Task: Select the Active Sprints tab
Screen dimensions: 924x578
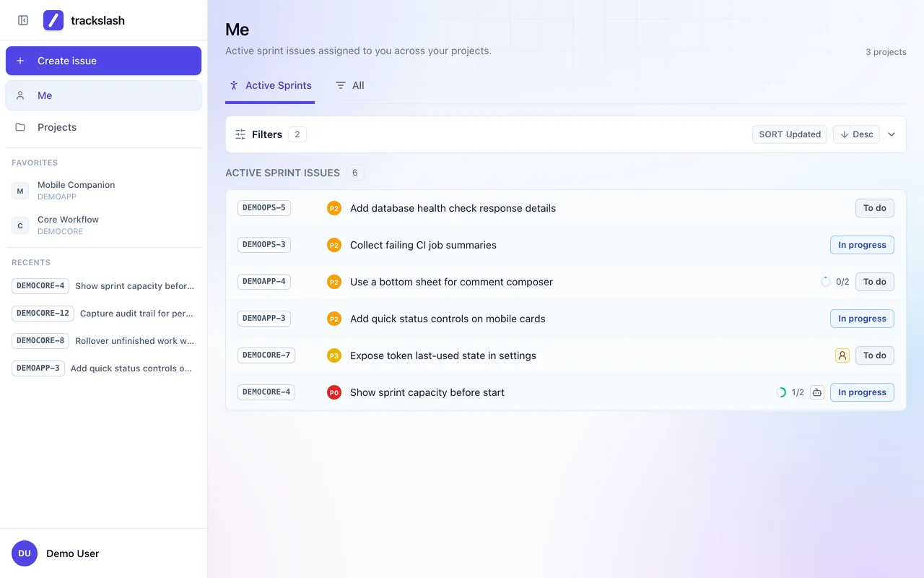Action: 270,85
